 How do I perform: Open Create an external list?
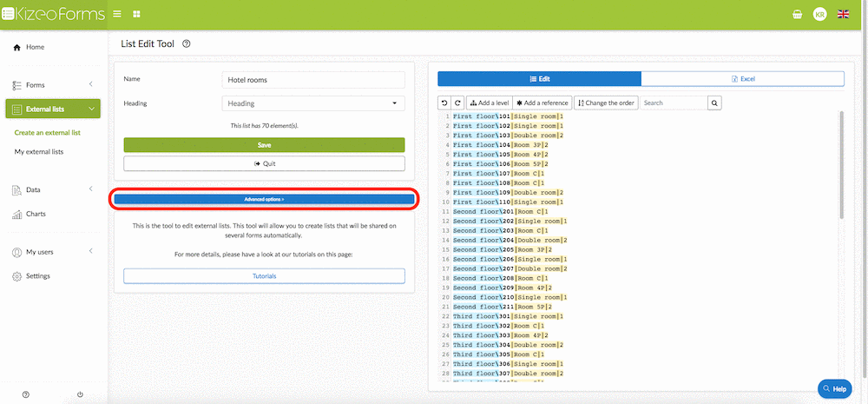[48, 133]
